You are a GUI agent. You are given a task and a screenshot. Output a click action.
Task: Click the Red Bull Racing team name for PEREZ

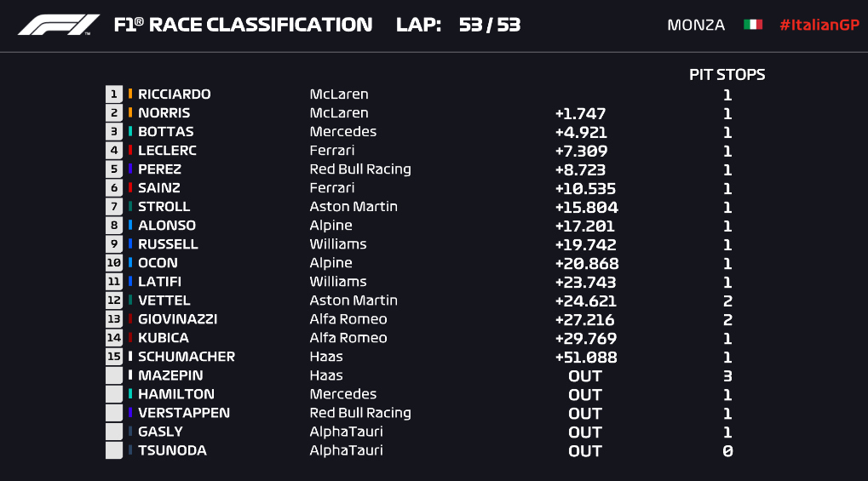[360, 169]
